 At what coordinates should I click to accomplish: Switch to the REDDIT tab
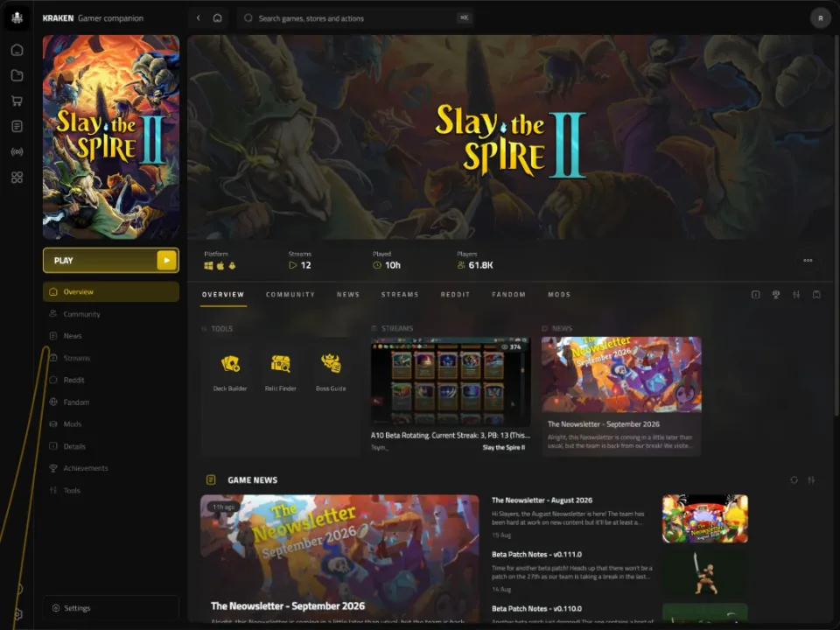(455, 295)
